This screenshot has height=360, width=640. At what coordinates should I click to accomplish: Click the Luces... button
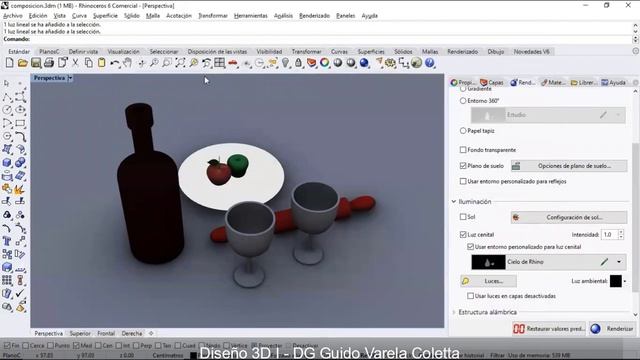pyautogui.click(x=488, y=281)
